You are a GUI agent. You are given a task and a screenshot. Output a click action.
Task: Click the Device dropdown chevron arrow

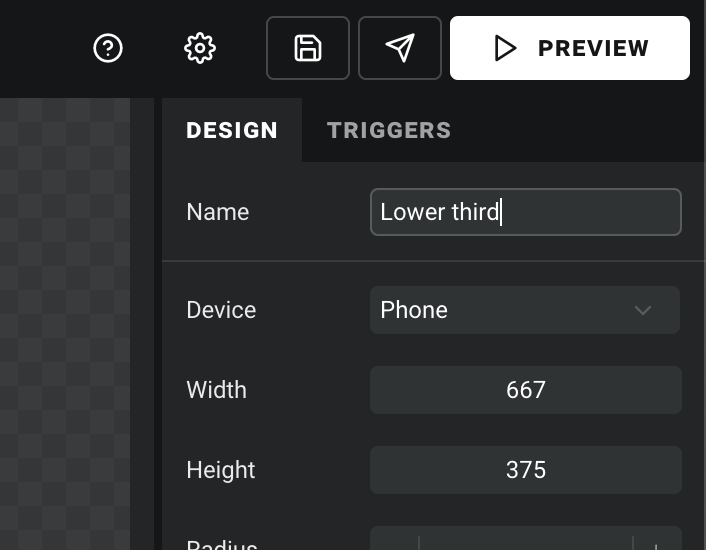click(x=643, y=310)
